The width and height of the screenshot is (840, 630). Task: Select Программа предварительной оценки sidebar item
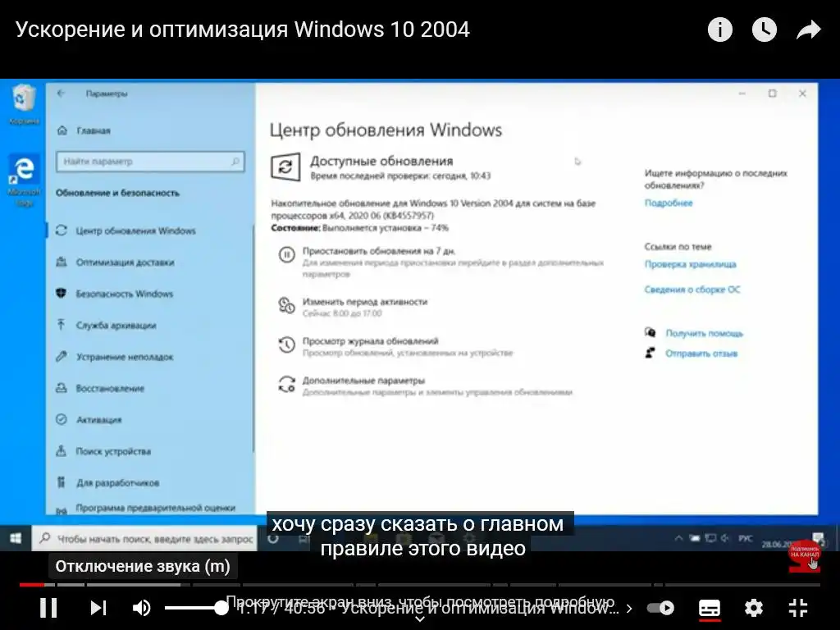tap(155, 508)
